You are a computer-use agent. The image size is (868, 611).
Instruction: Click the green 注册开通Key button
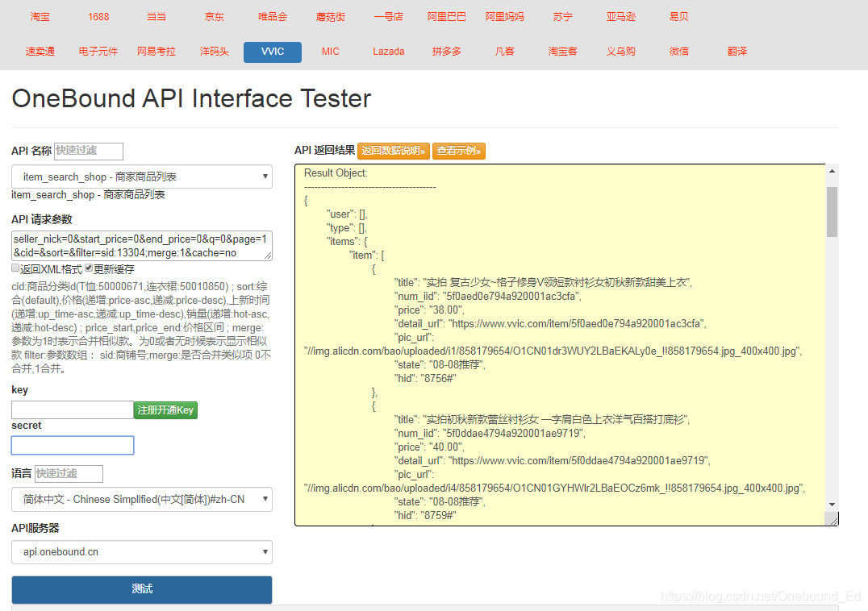[x=165, y=409]
